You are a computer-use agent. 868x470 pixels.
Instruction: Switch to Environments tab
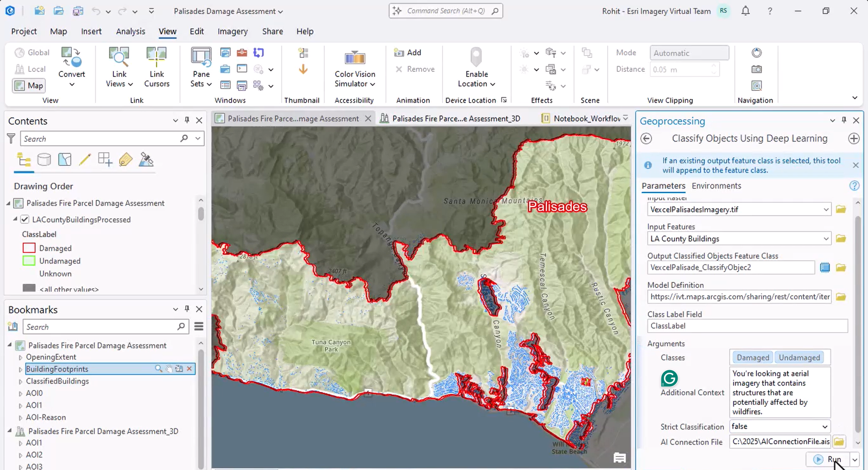pyautogui.click(x=716, y=186)
